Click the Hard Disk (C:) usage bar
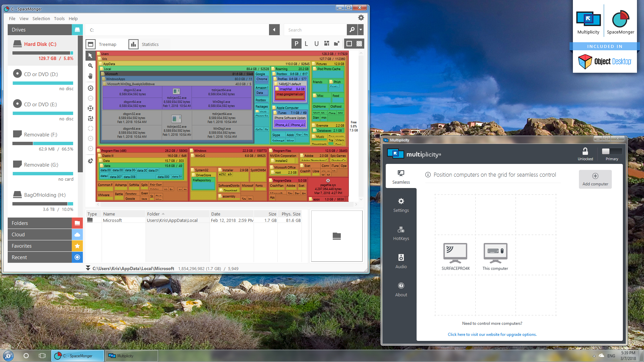644x362 pixels. pyautogui.click(x=43, y=53)
